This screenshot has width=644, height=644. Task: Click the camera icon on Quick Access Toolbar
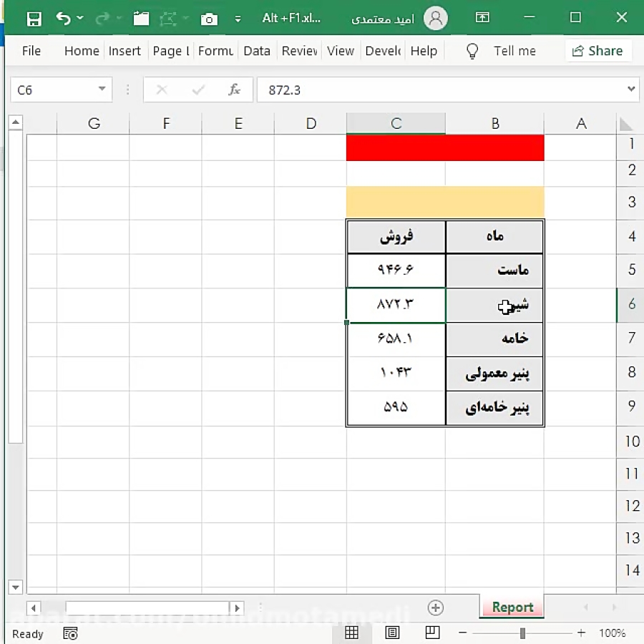208,17
